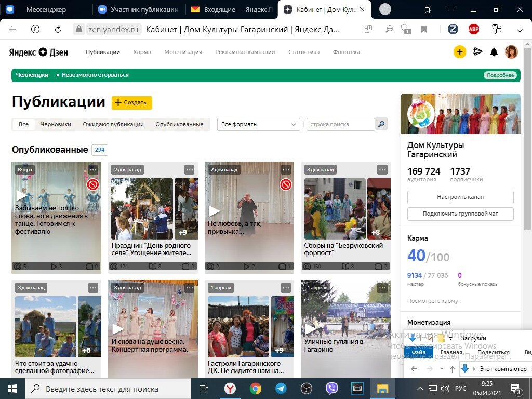Viewport: 532px width, 399px height.
Task: Open three-dot menu on 'Что стоит за удачно' card
Action: click(x=93, y=288)
